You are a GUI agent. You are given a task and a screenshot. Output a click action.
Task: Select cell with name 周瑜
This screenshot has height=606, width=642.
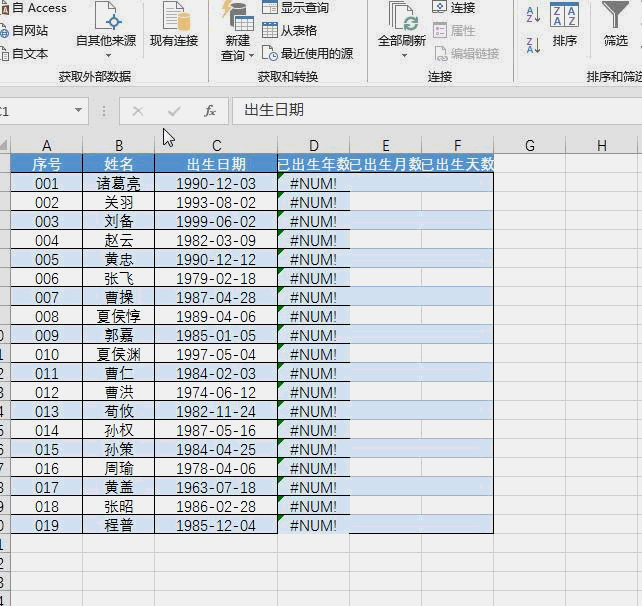[119, 468]
